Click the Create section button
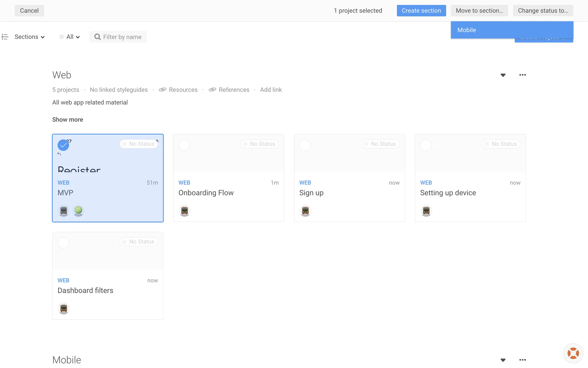The height and width of the screenshot is (368, 588). click(x=421, y=11)
